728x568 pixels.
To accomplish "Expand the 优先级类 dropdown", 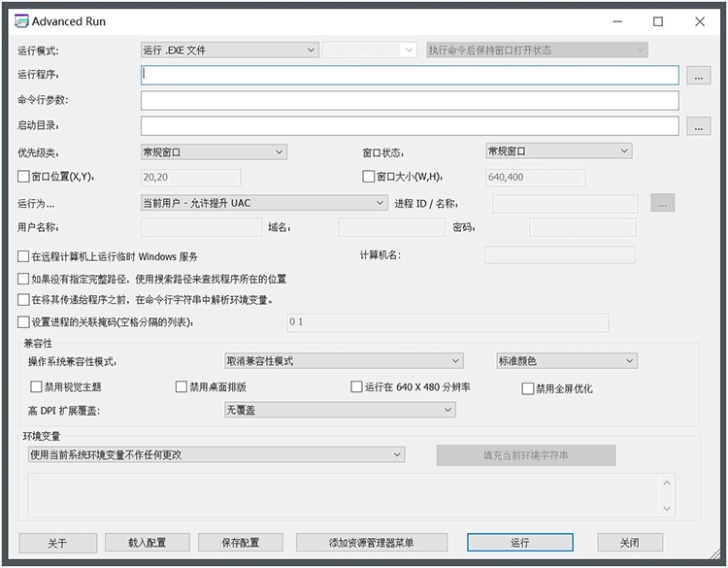I will point(214,151).
